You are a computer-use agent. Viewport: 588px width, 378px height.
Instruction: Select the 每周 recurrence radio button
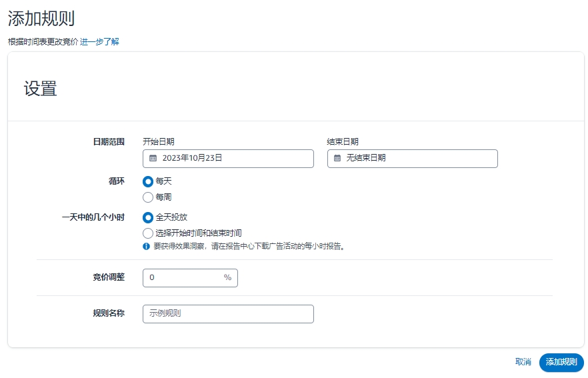point(148,197)
